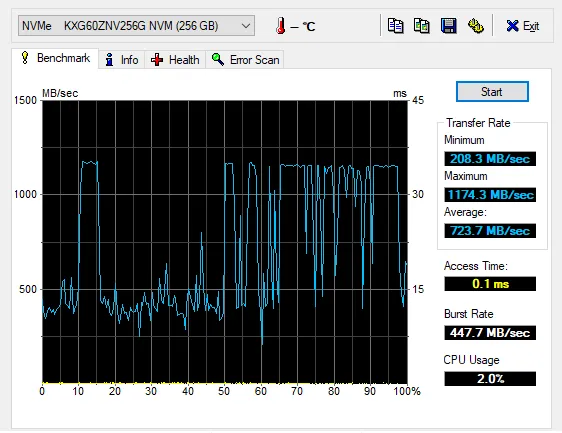The image size is (562, 433).
Task: Open the Info tab
Action: (122, 60)
